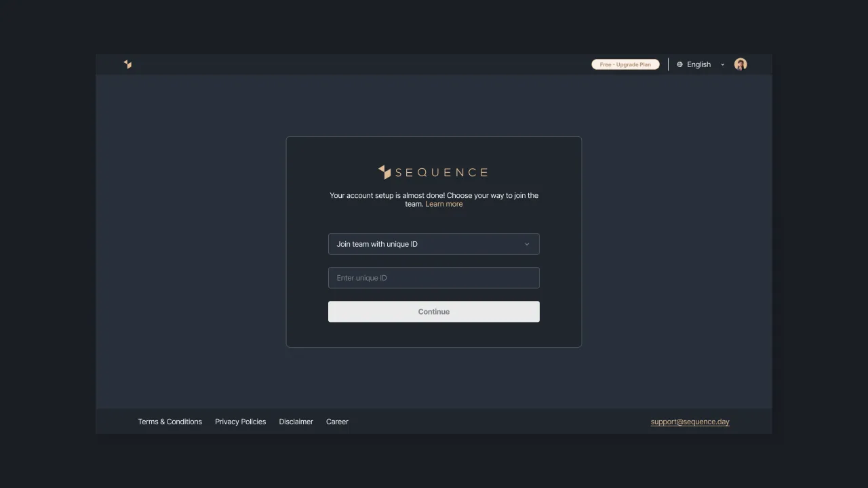Open the Career link
This screenshot has height=488, width=868.
pyautogui.click(x=337, y=422)
